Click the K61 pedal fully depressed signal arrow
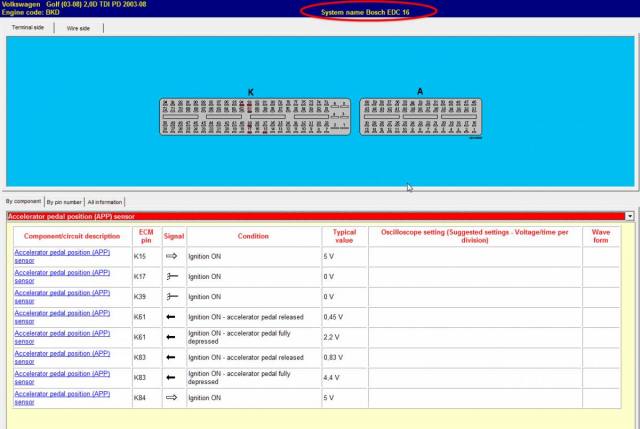 pyautogui.click(x=171, y=337)
